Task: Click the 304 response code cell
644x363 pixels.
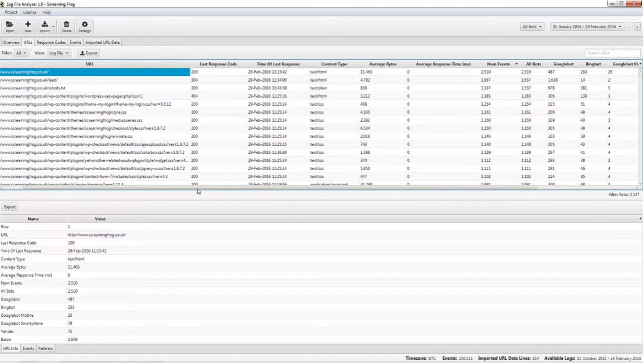Action: point(194,80)
